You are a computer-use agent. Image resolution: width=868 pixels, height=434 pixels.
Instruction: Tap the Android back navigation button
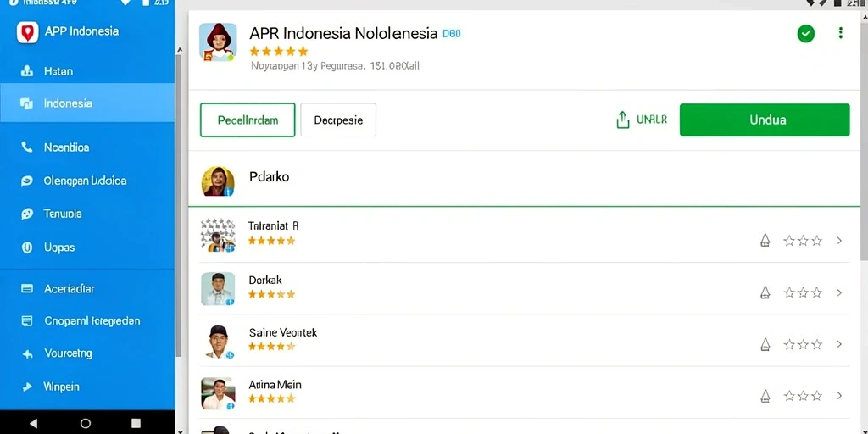click(33, 424)
